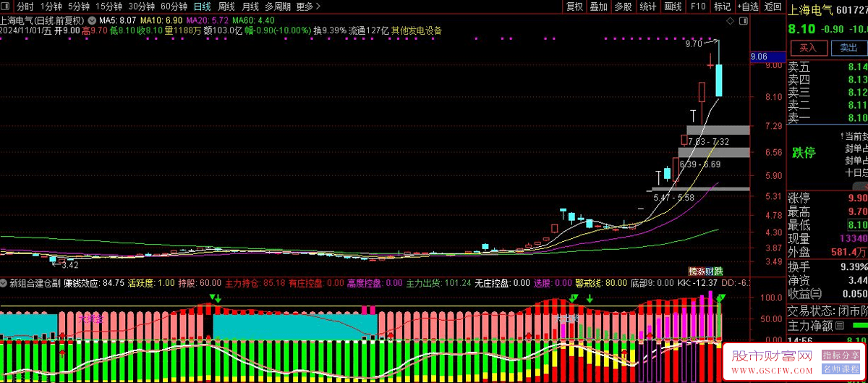Screen dimensions: 868x383
Task: Click the 7.03 - 7.32 gap zone label
Action: point(708,141)
